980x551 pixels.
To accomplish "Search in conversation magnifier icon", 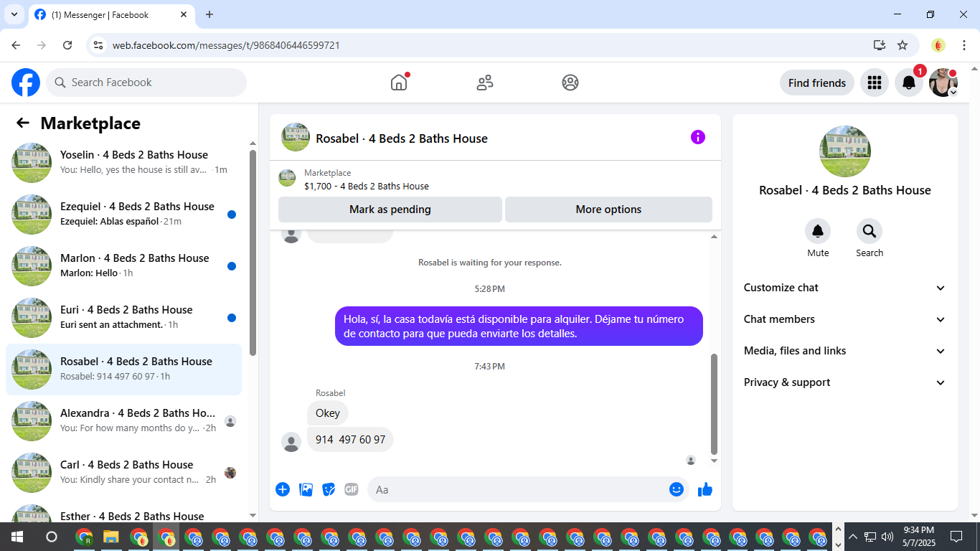I will click(x=870, y=231).
